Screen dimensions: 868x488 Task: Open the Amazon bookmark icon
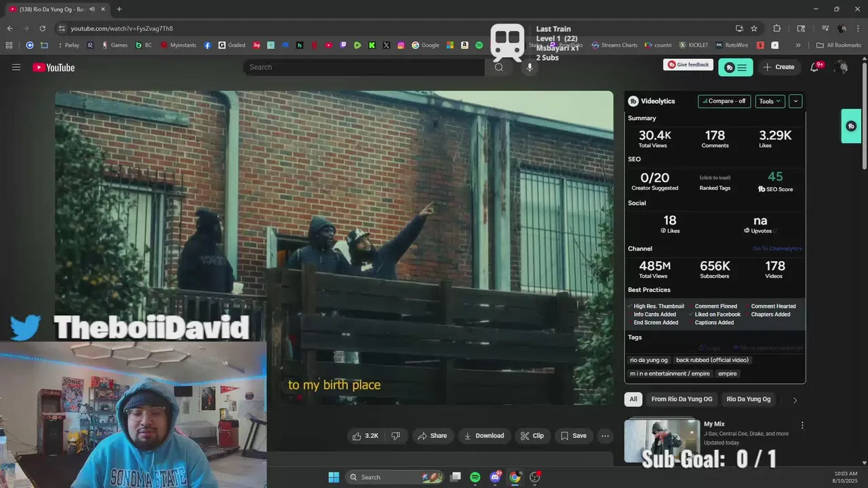click(x=465, y=45)
